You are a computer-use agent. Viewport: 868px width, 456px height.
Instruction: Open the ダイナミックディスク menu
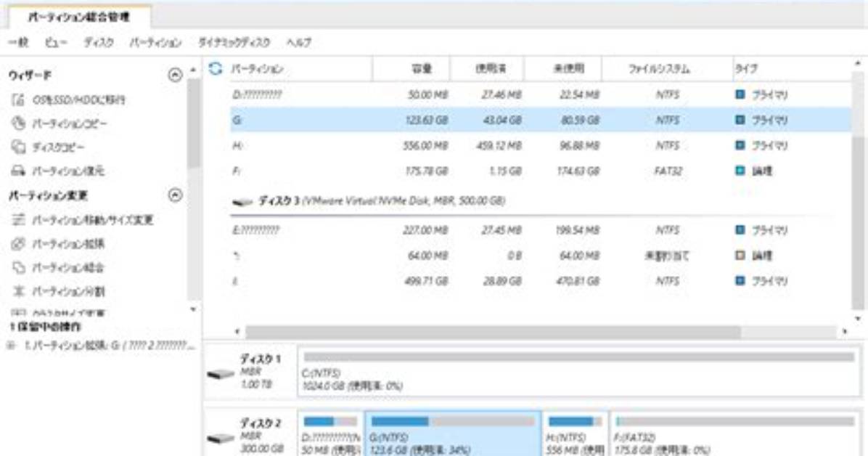pos(234,42)
